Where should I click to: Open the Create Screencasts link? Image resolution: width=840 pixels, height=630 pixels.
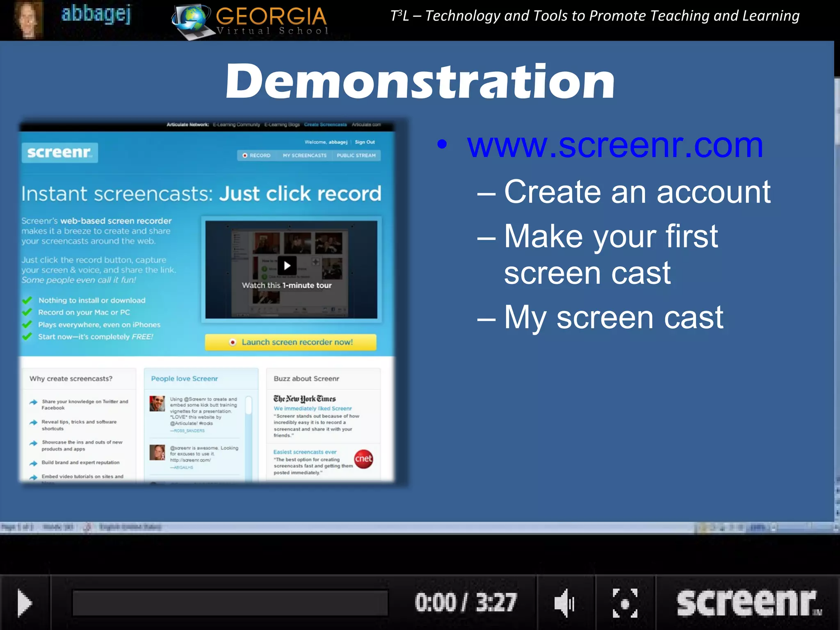(x=325, y=124)
